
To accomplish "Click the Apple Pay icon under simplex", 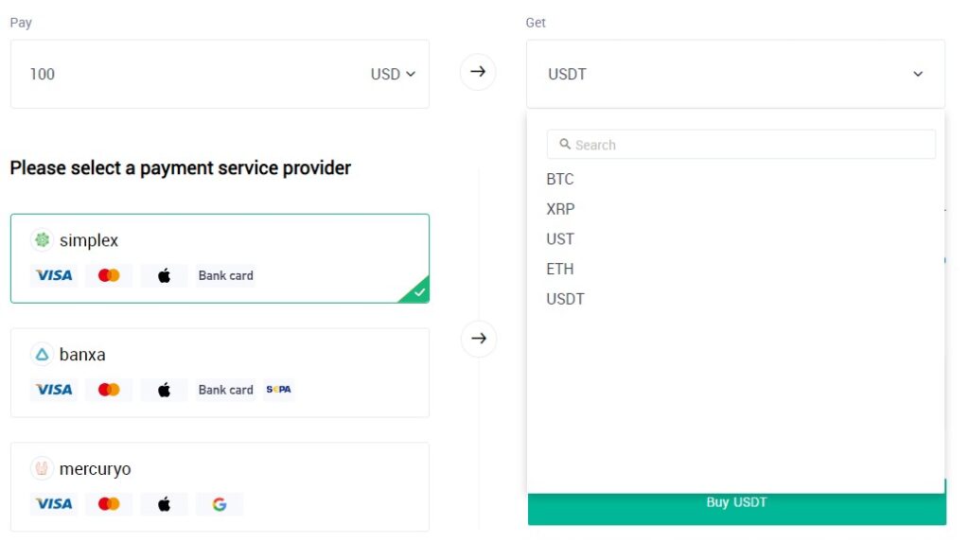I will tap(164, 275).
